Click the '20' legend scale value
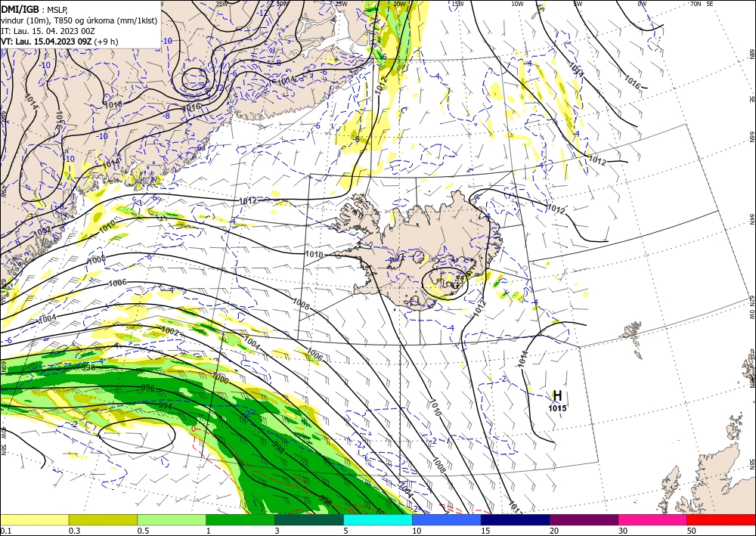The width and height of the screenshot is (756, 536). (x=554, y=531)
